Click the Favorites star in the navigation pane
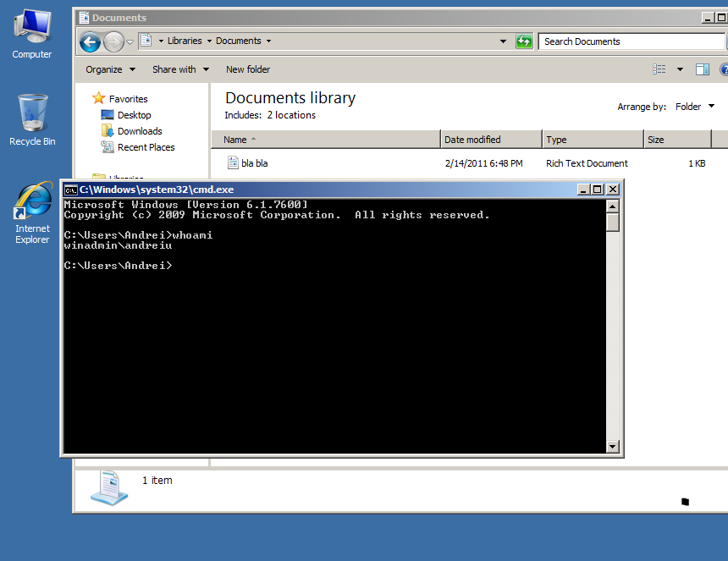This screenshot has width=728, height=561. coord(98,98)
